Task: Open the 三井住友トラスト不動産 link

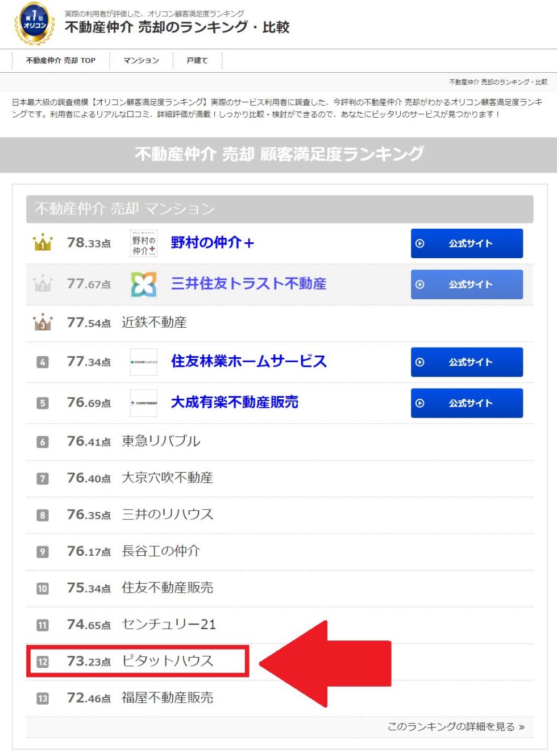Action: (x=249, y=284)
